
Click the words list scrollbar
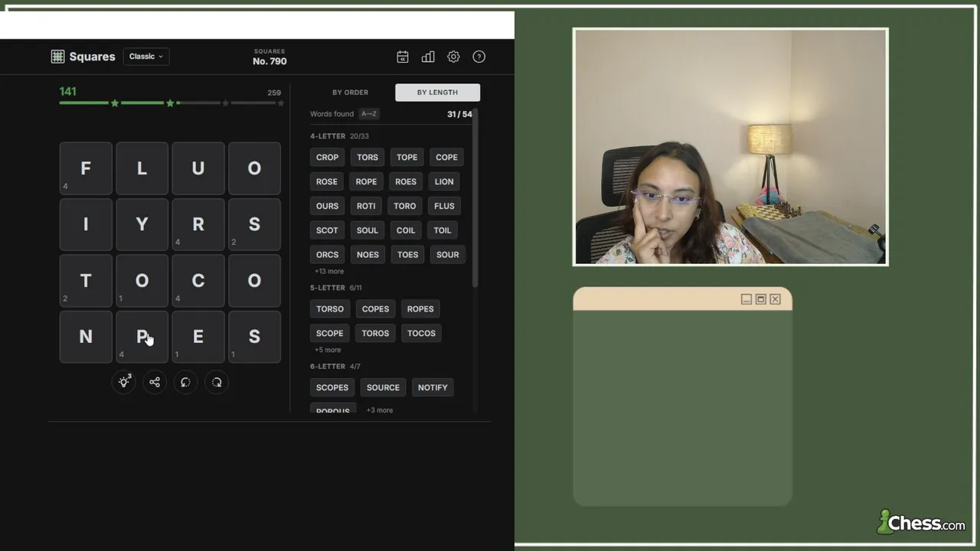pos(475,198)
